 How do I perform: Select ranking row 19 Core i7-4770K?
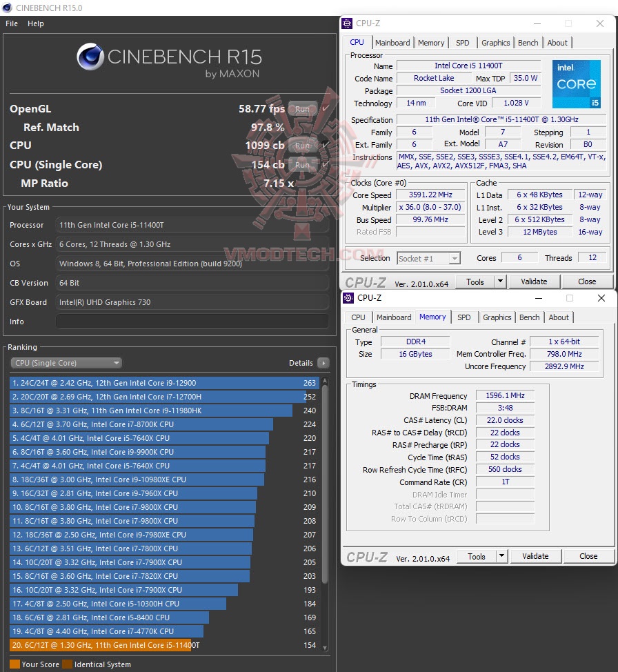click(163, 631)
